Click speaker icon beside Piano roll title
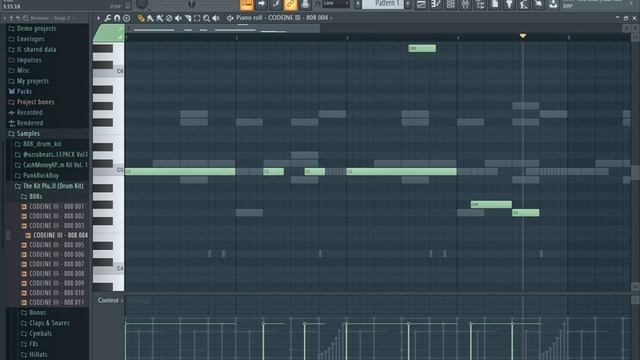 click(x=230, y=18)
